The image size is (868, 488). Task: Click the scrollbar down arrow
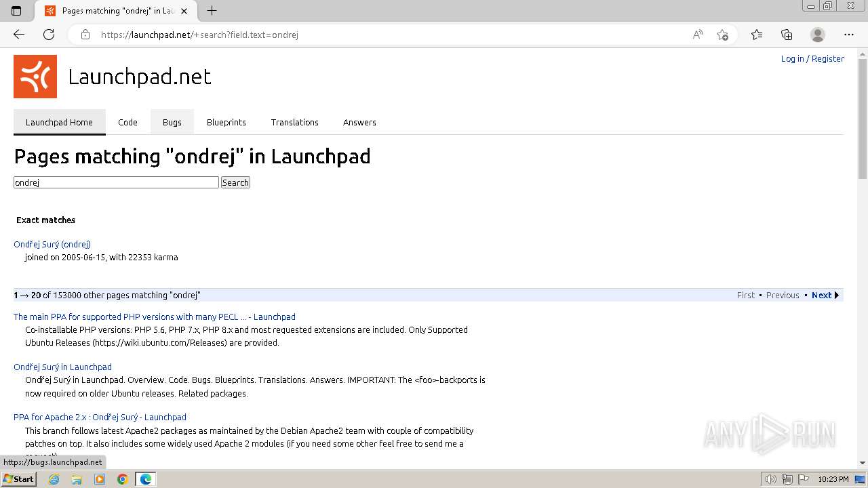(863, 463)
